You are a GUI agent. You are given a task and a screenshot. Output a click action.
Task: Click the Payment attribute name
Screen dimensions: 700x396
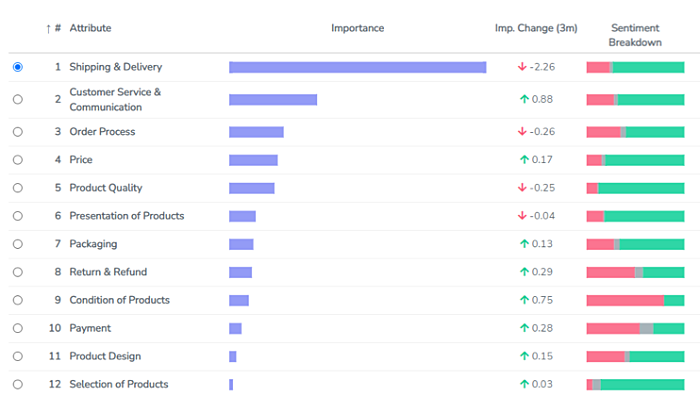90,328
